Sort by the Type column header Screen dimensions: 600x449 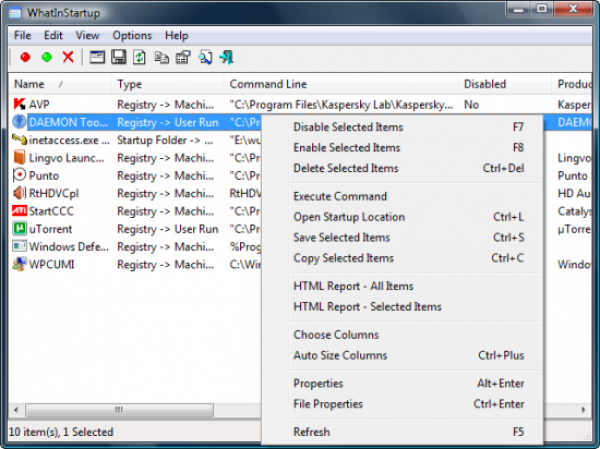(x=130, y=84)
